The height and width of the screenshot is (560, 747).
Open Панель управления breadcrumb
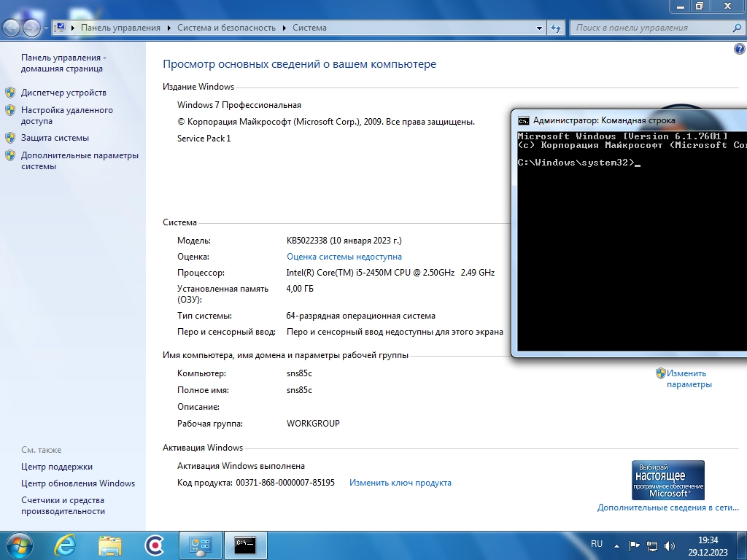tap(120, 28)
